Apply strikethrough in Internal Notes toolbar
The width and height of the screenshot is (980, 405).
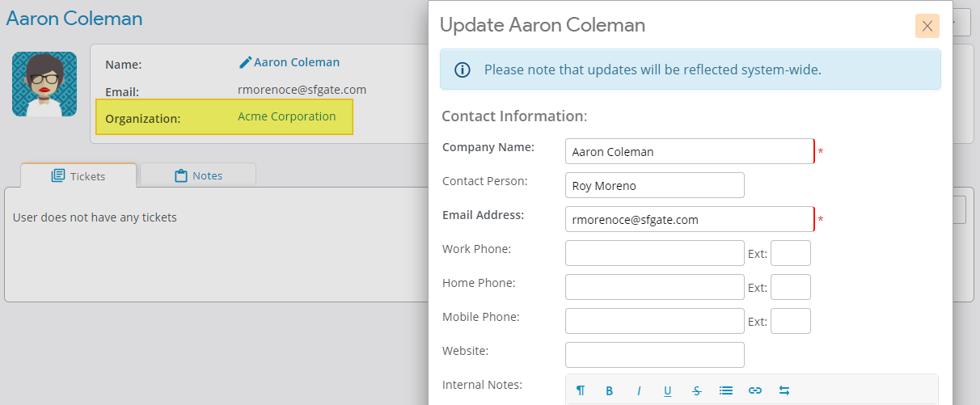click(697, 390)
